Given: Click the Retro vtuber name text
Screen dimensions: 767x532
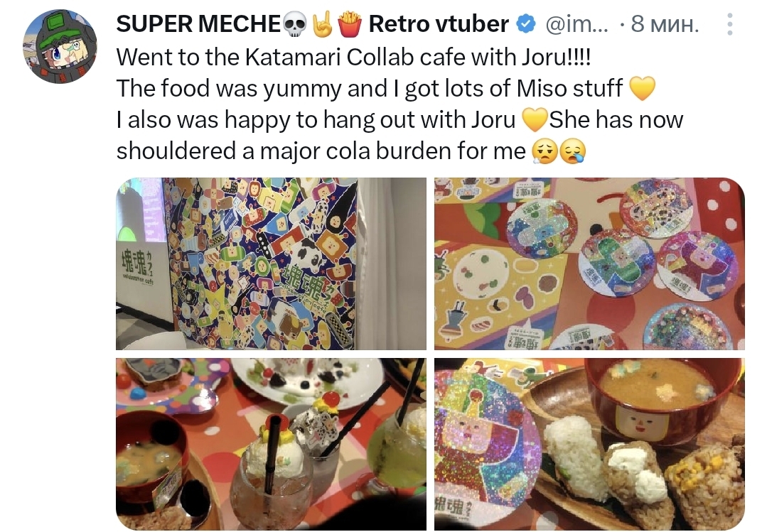Looking at the screenshot, I should pos(439,24).
